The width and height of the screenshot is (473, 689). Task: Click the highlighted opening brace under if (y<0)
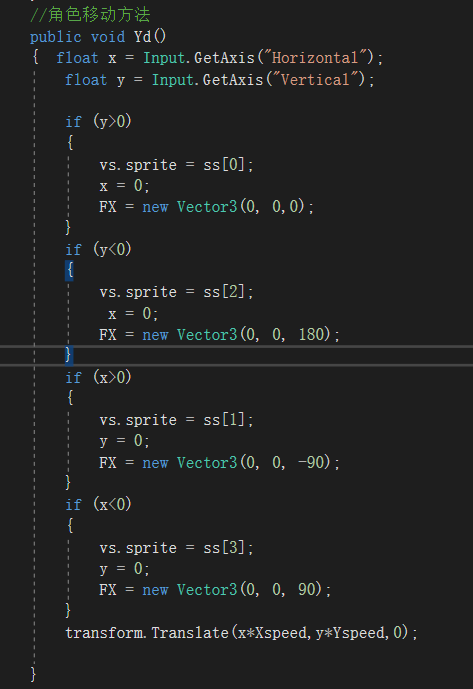coord(69,270)
